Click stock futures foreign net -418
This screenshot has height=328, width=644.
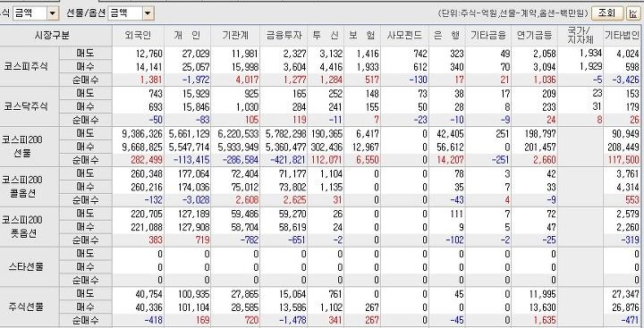(153, 321)
